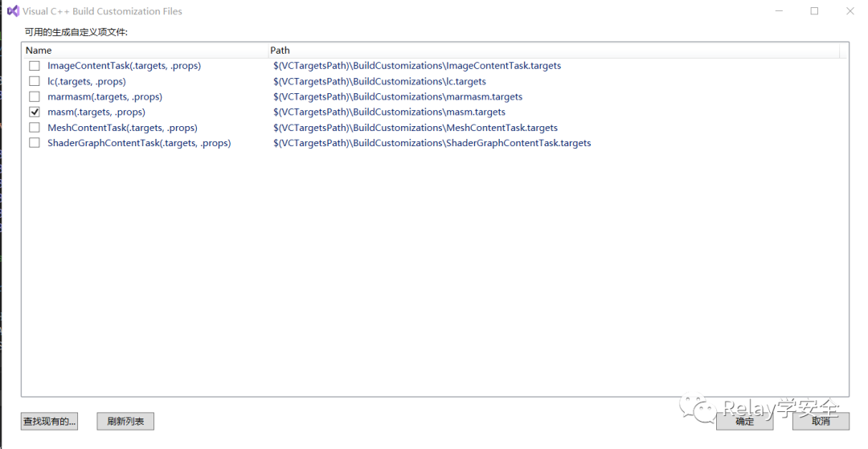This screenshot has width=868, height=449.
Task: Maximize the Build Customization Files dialog
Action: pyautogui.click(x=814, y=11)
